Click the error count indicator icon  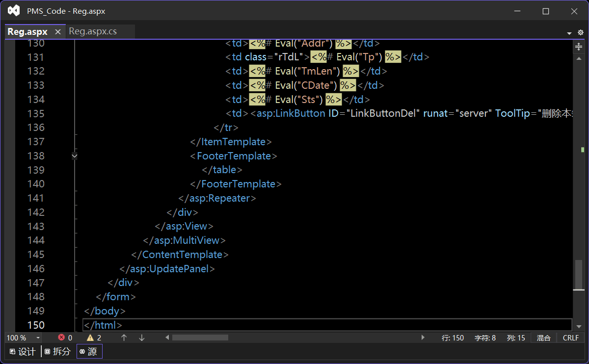tap(61, 338)
